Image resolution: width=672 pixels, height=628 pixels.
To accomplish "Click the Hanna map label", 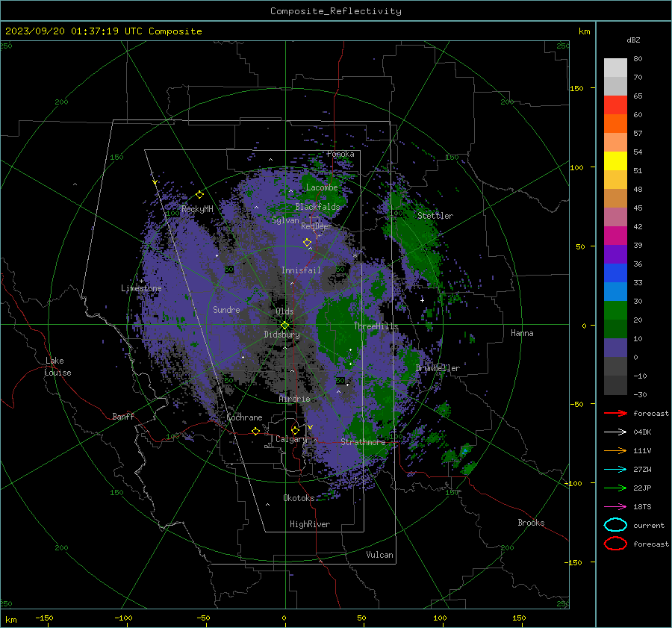I will [522, 332].
